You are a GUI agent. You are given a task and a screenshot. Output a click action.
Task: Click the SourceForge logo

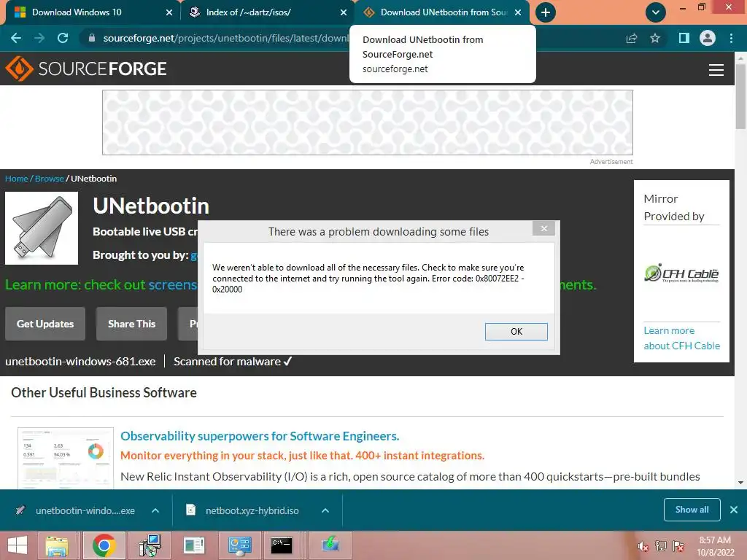click(86, 69)
